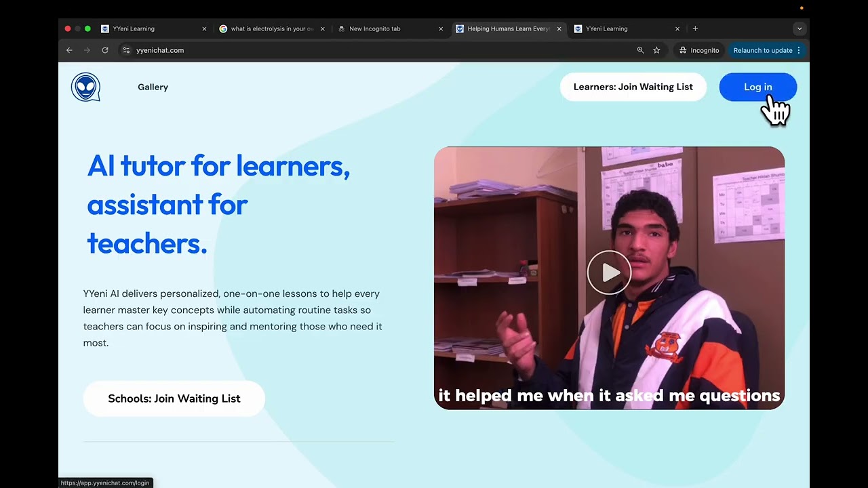Click the YYeni alien logo icon
868x488 pixels.
(85, 87)
